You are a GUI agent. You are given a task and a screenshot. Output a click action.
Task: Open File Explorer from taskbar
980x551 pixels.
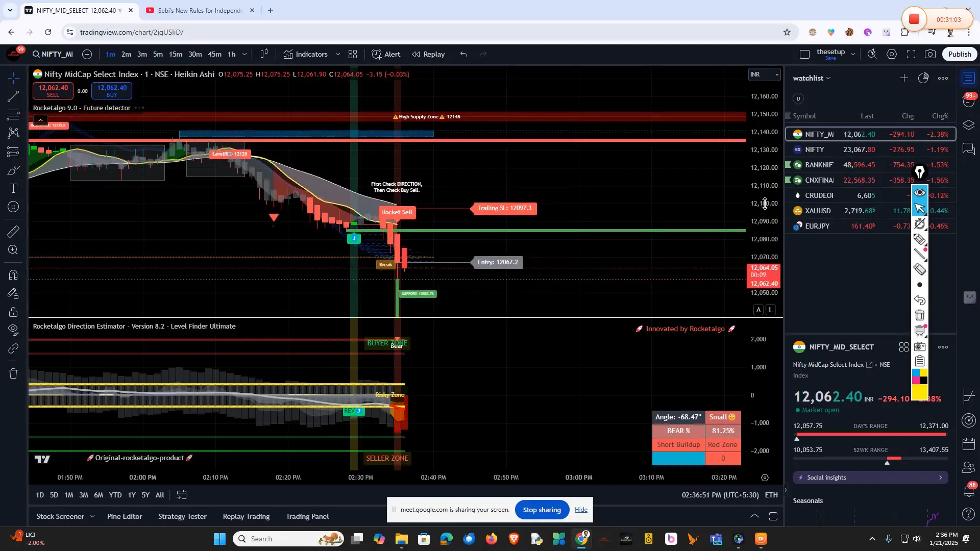tap(401, 539)
